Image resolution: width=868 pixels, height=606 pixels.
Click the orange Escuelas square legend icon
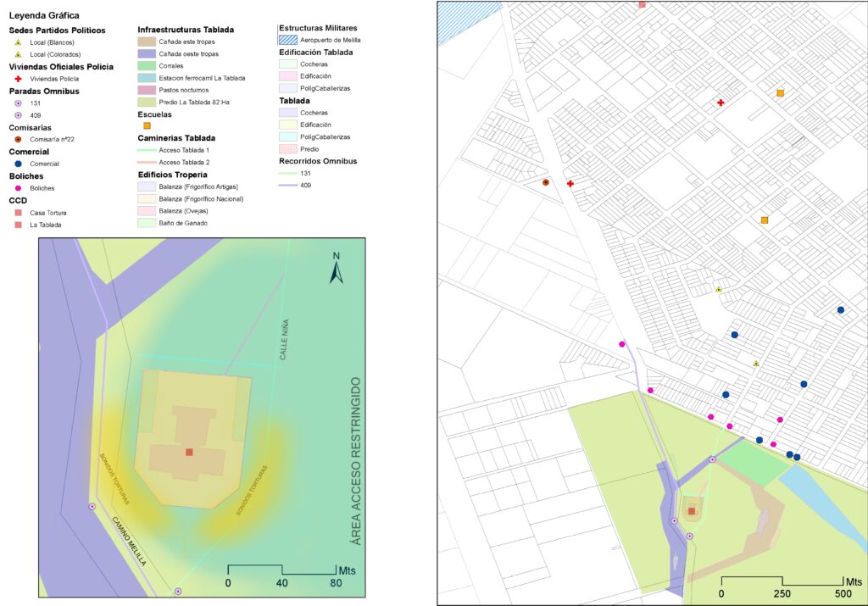(147, 125)
